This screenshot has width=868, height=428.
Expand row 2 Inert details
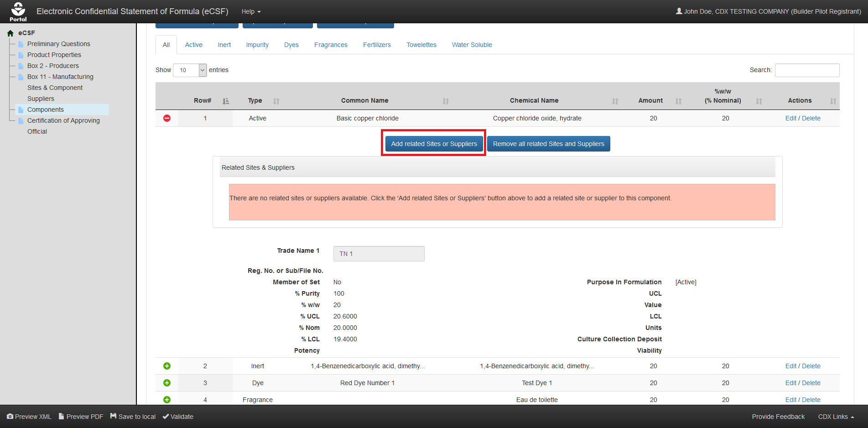(167, 366)
